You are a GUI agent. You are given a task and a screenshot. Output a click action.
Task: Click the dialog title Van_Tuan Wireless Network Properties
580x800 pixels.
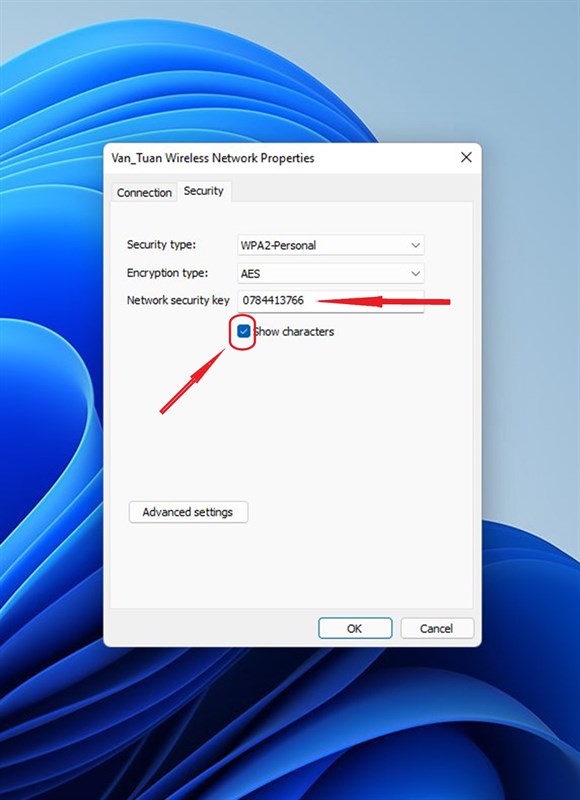pos(213,158)
